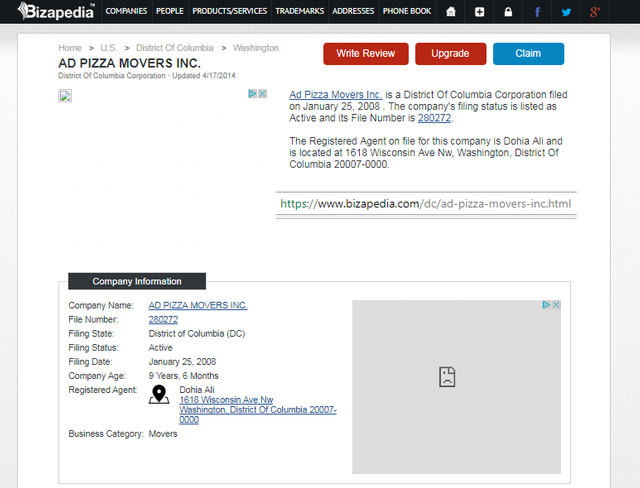Open the PHONE BOOK menu
This screenshot has width=640, height=488.
(x=407, y=11)
